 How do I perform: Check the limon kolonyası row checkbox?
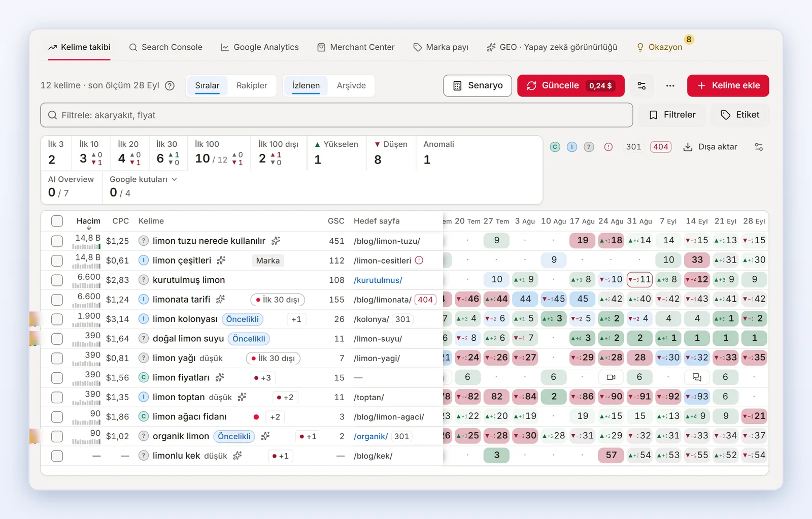57,319
